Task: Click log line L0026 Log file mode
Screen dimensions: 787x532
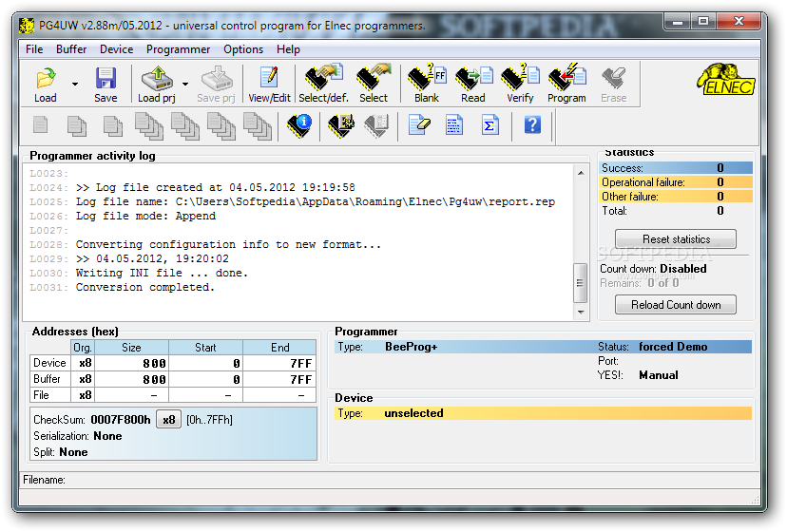Action: (123, 216)
